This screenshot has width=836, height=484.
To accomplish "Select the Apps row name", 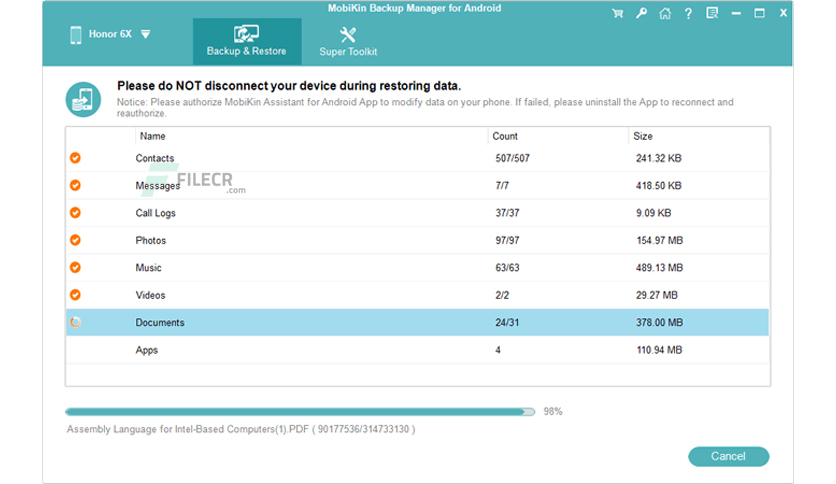I will coord(147,350).
